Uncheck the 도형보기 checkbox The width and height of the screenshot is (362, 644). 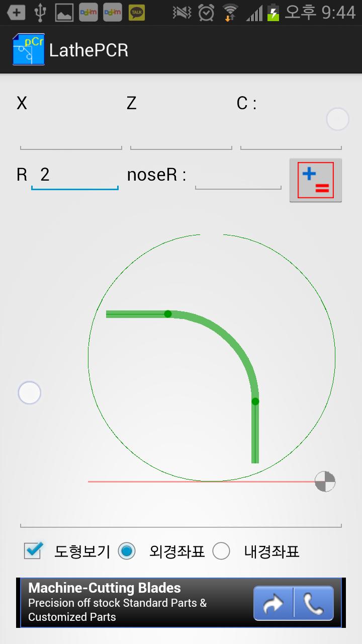[x=33, y=551]
